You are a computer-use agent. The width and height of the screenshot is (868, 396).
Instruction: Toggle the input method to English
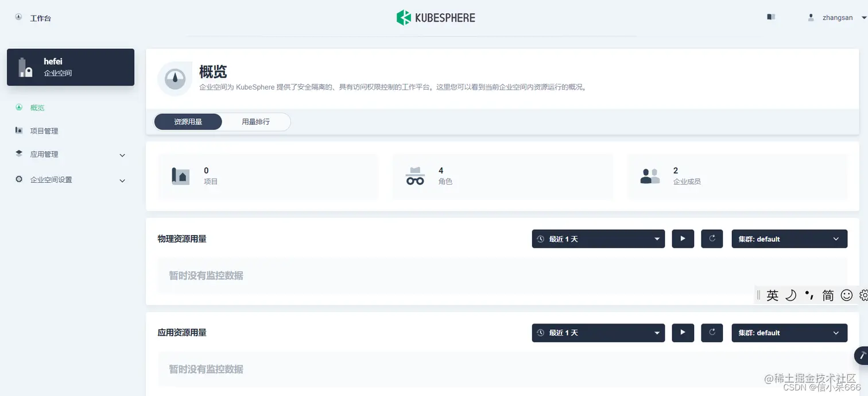(x=773, y=295)
